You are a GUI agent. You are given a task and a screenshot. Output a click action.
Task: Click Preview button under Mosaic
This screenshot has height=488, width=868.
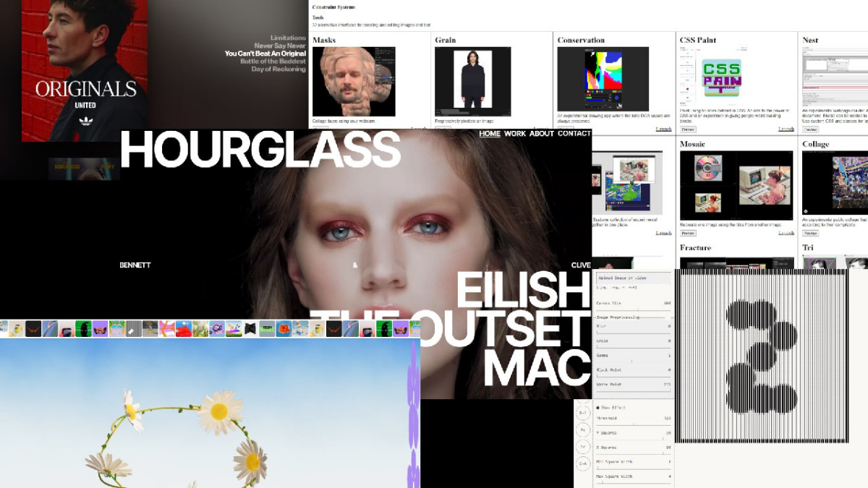coord(688,233)
